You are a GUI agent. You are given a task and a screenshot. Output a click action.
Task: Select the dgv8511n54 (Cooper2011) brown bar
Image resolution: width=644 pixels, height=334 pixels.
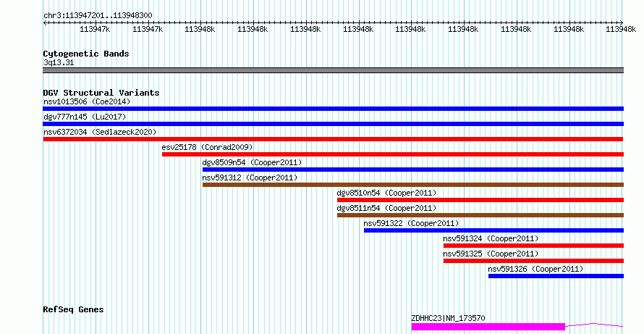point(480,215)
